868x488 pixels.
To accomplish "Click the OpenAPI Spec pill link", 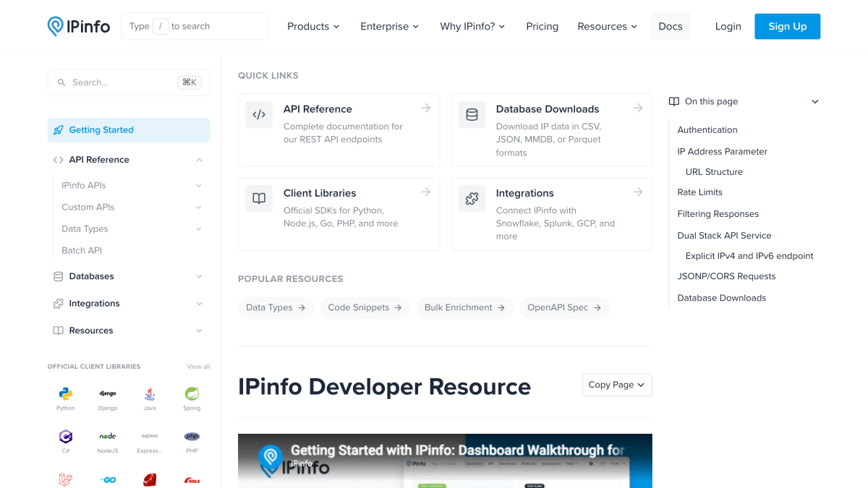I will [565, 307].
